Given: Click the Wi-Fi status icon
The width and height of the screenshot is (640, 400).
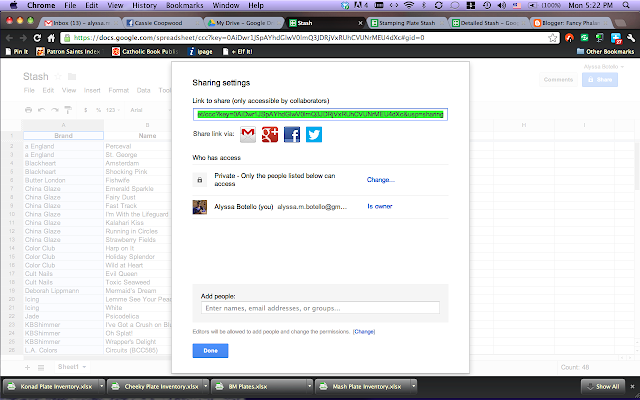Looking at the screenshot, I should tap(408, 5).
